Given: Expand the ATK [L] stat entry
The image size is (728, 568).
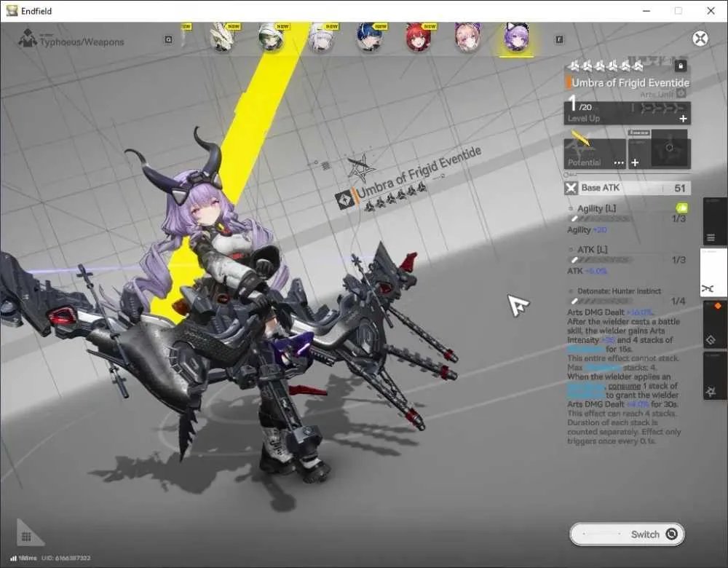Looking at the screenshot, I should tap(592, 250).
